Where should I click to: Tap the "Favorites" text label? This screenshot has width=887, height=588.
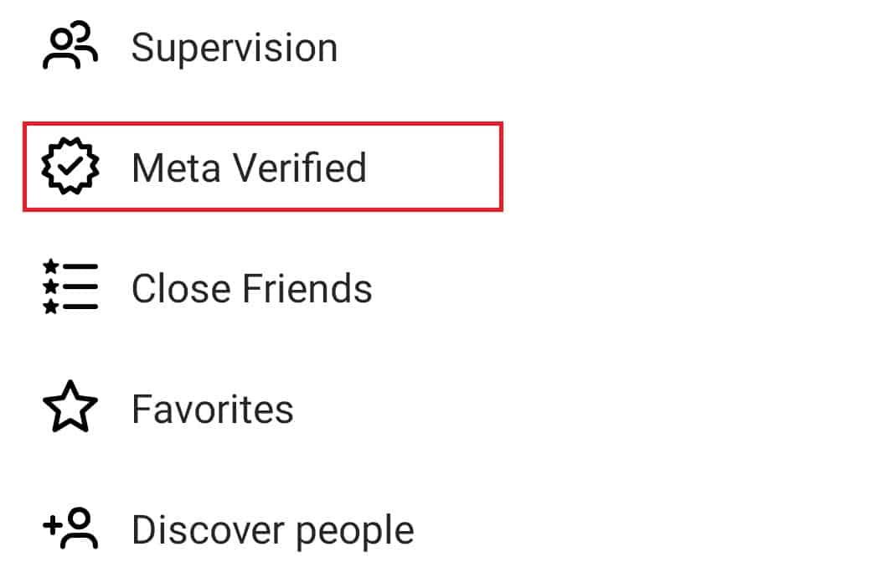[x=213, y=410]
